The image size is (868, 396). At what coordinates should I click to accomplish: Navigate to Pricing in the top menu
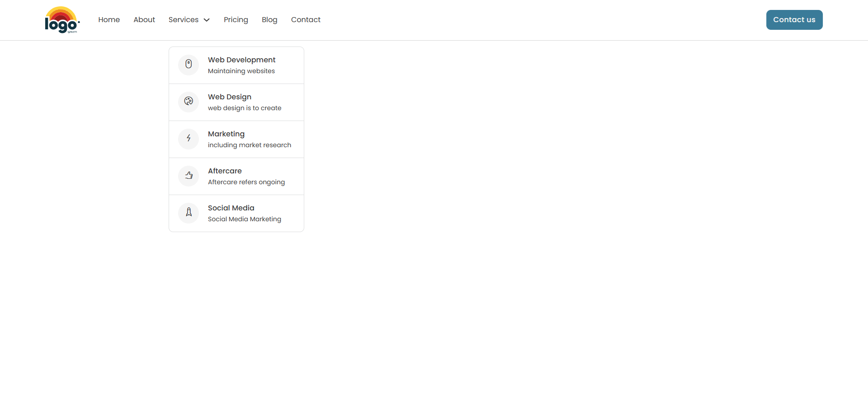(x=236, y=20)
